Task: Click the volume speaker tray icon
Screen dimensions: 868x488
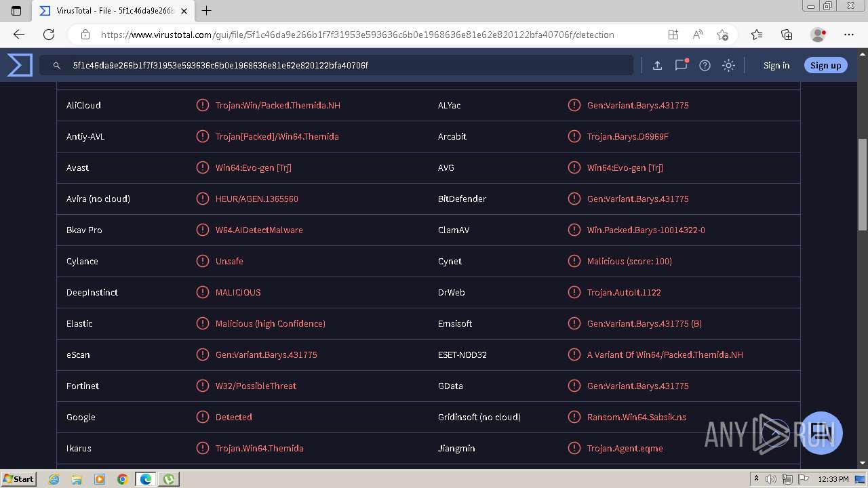Action: tap(770, 479)
